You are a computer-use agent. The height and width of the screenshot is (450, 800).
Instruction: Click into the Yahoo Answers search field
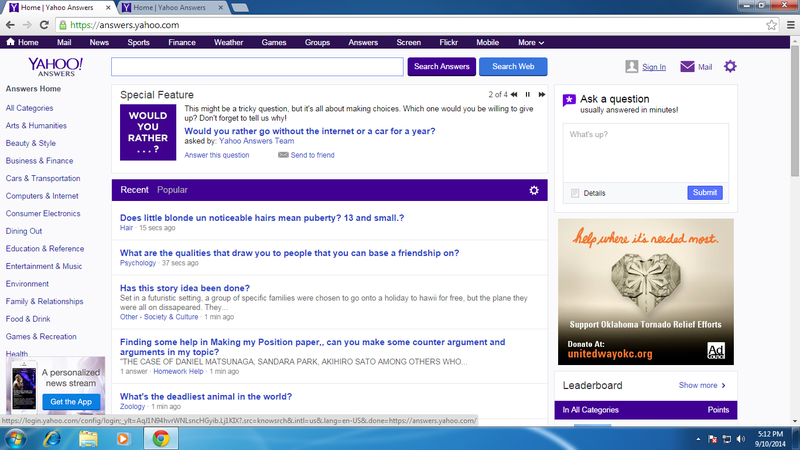(x=257, y=66)
